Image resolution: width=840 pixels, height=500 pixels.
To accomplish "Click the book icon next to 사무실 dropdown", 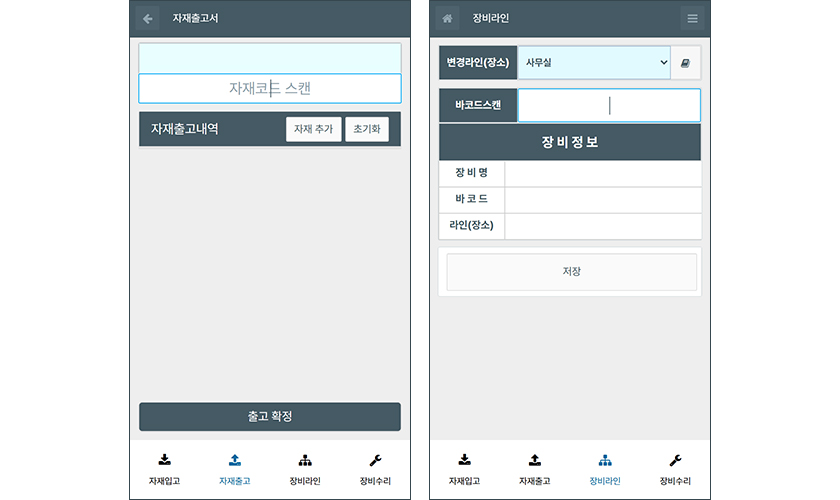I will click(x=686, y=62).
